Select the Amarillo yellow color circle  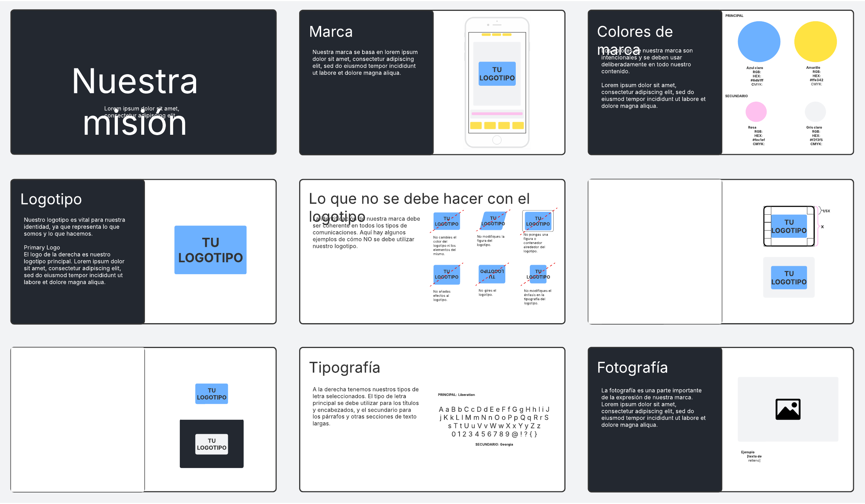point(815,42)
